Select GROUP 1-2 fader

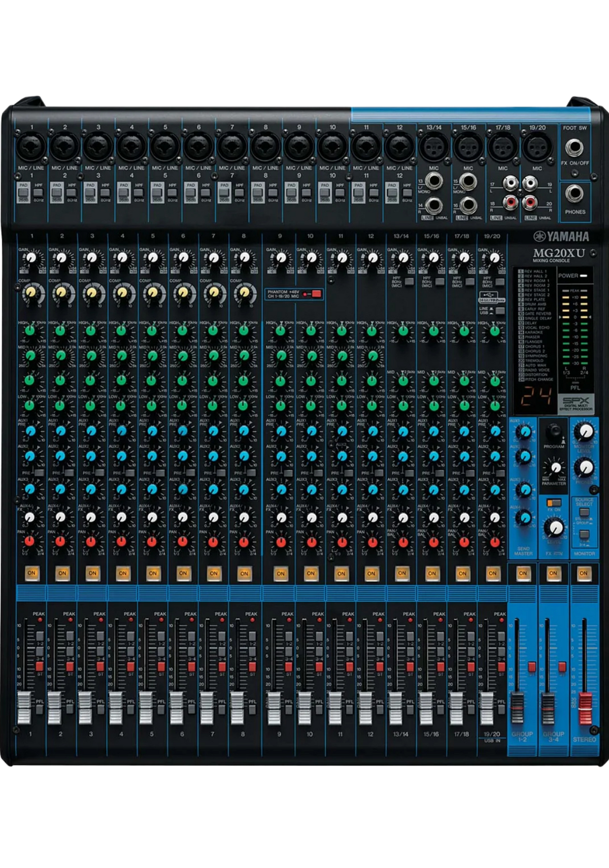coord(517,708)
